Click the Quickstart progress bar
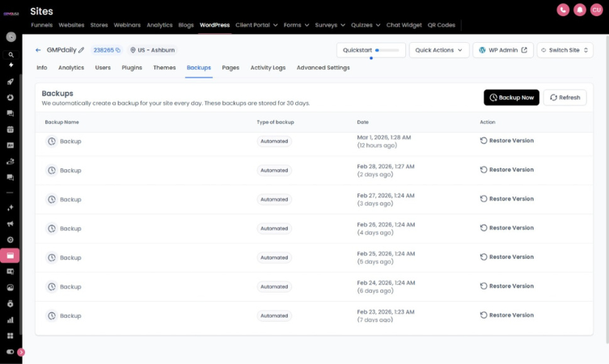Screen dimensions: 609x364 (388, 50)
